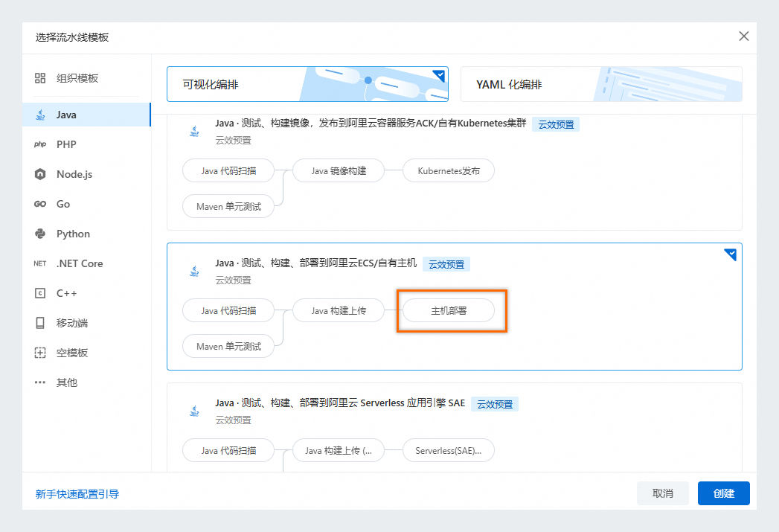Open the 新手快速配置引导 link
The width and height of the screenshot is (779, 532).
pyautogui.click(x=77, y=494)
